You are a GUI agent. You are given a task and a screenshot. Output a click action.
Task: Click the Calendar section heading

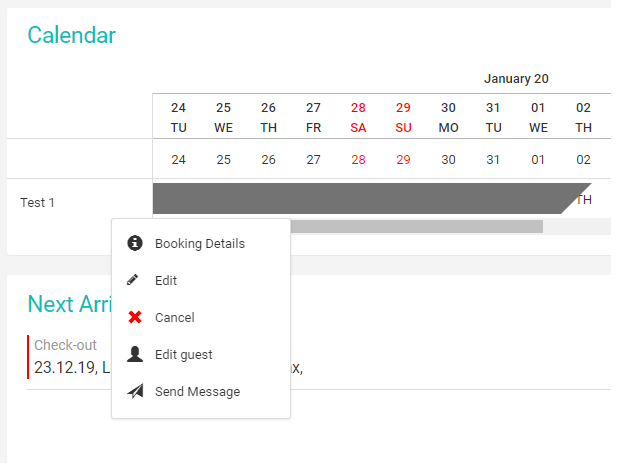pos(72,35)
